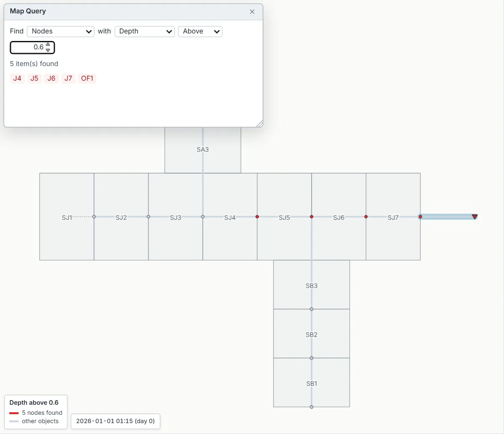Select the J6 result tag
The height and width of the screenshot is (434, 504).
coord(51,78)
